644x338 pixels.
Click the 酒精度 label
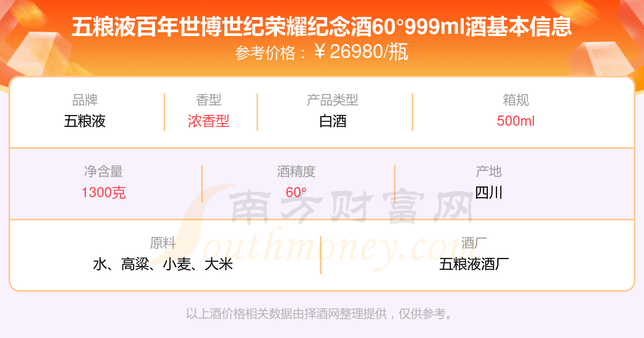[296, 171]
